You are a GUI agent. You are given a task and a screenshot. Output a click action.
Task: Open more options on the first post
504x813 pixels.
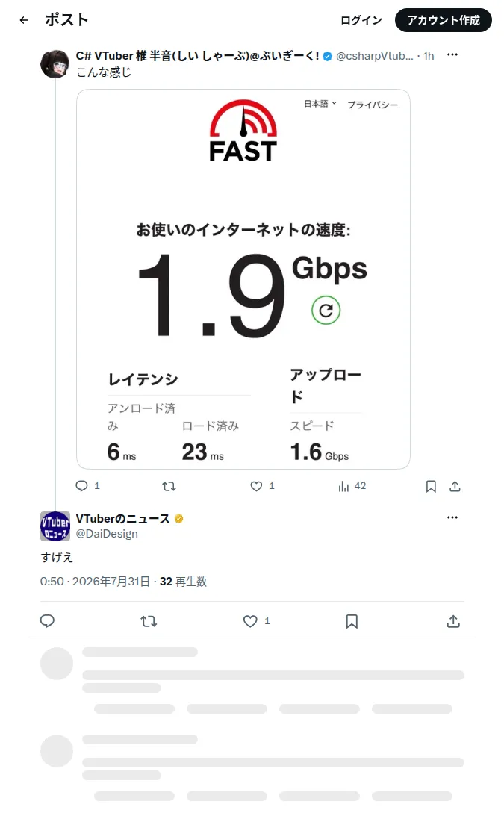click(452, 55)
